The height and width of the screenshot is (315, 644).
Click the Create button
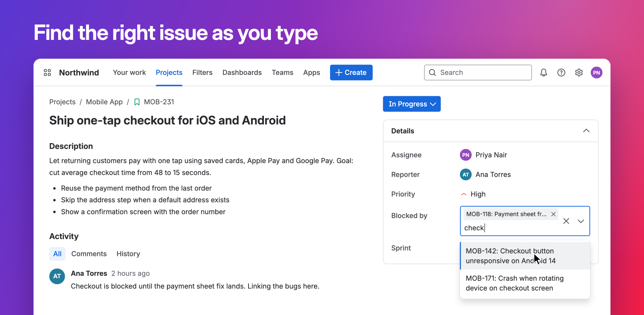pyautogui.click(x=351, y=72)
